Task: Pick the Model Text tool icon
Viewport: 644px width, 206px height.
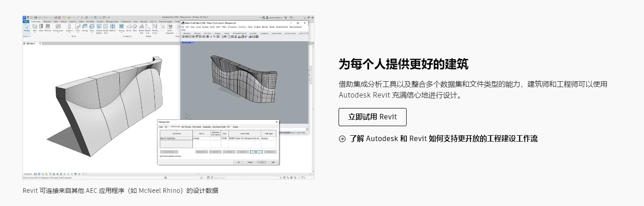Action: point(141,27)
